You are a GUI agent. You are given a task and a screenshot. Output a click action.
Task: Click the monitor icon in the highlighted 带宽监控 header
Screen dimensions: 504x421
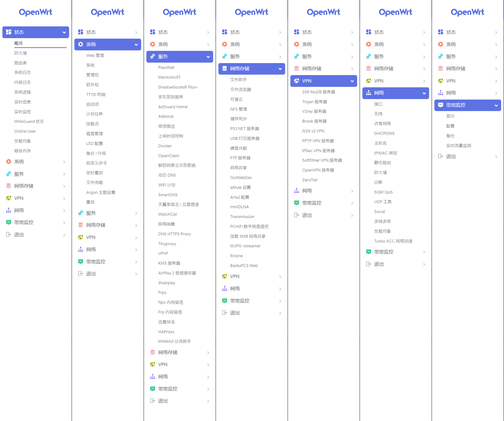click(x=441, y=105)
